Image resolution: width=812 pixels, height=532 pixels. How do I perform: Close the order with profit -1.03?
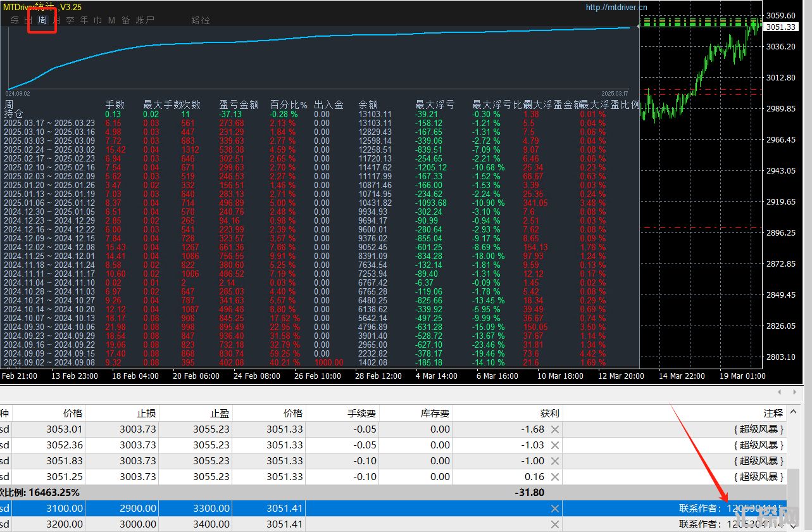click(554, 445)
